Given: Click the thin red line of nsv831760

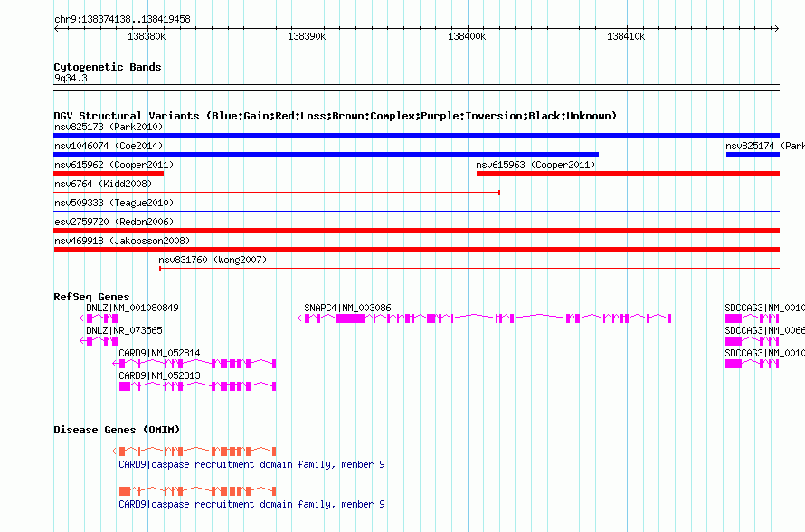Looking at the screenshot, I should coord(469,269).
